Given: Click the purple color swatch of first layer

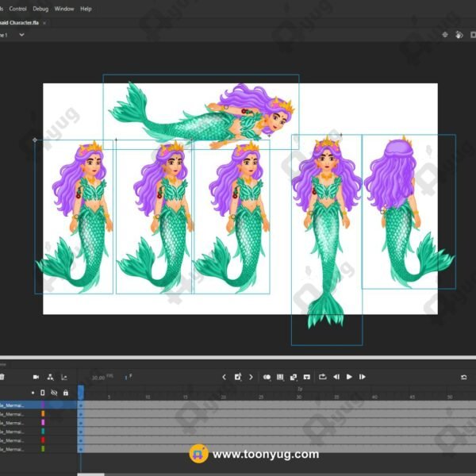Looking at the screenshot, I should click(x=43, y=405).
